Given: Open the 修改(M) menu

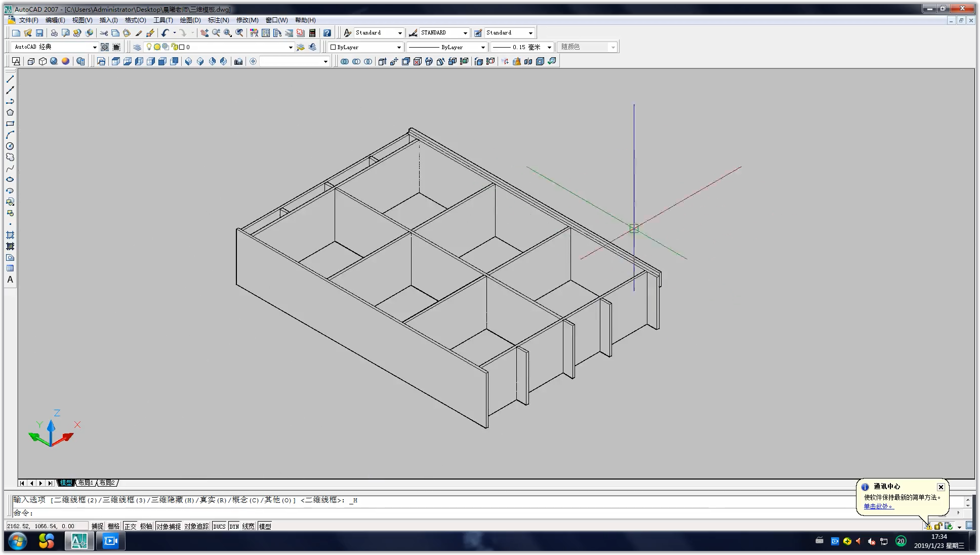Looking at the screenshot, I should [247, 20].
